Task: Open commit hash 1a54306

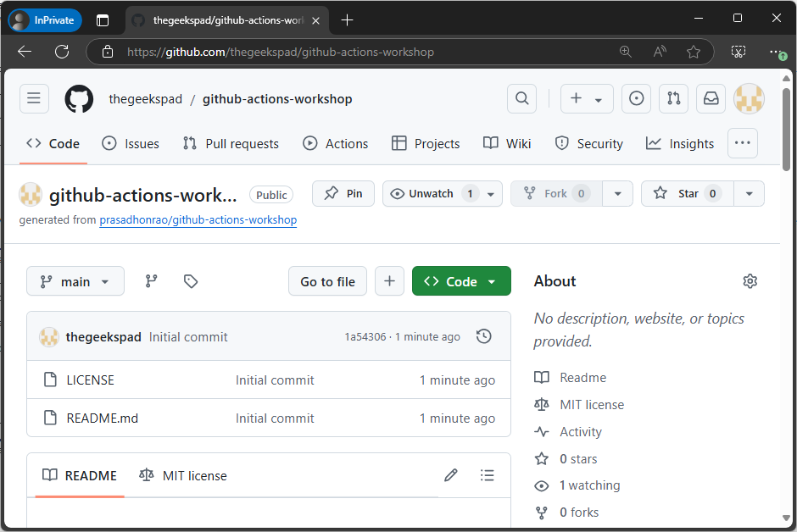Action: [365, 337]
